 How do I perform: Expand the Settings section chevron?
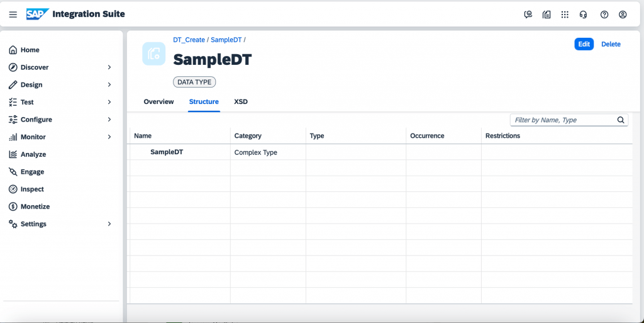(x=109, y=224)
